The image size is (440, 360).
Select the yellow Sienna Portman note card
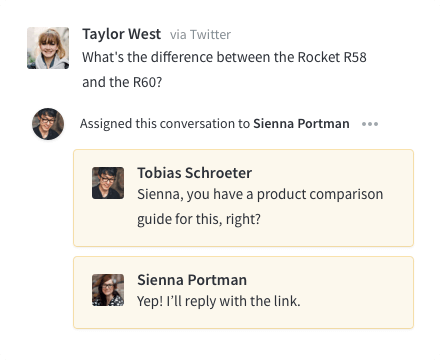tap(243, 292)
